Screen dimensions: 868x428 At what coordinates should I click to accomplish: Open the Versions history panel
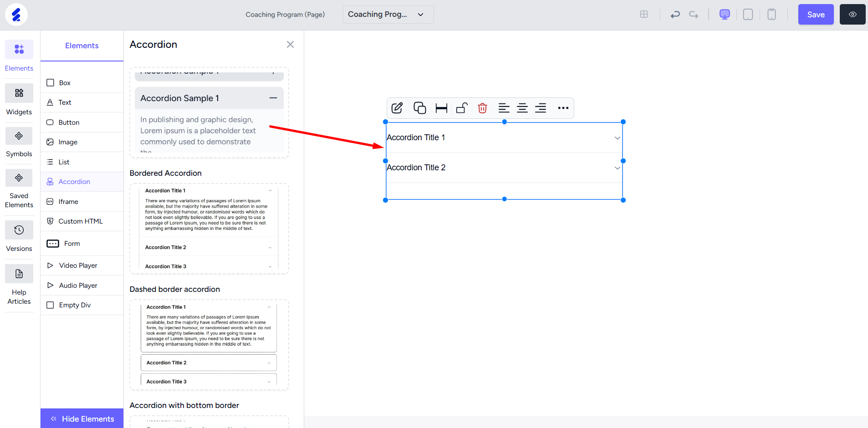coord(19,236)
